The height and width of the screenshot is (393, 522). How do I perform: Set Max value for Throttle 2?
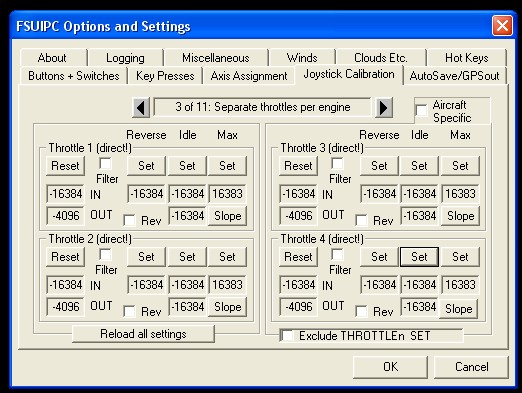[x=227, y=257]
